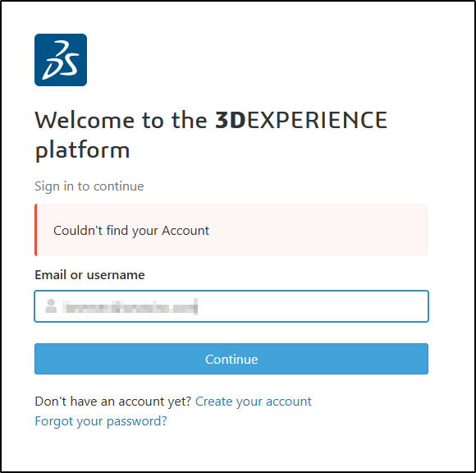
Task: Select the Email or username label
Action: coord(89,275)
